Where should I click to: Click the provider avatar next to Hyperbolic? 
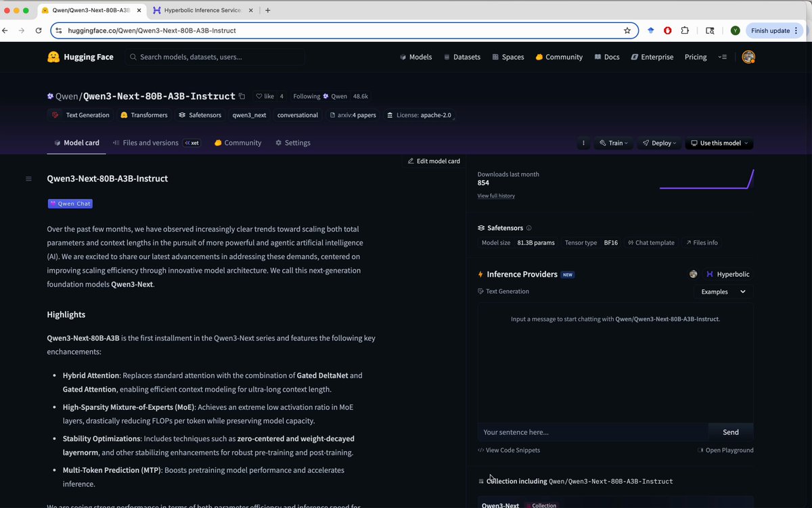click(694, 274)
